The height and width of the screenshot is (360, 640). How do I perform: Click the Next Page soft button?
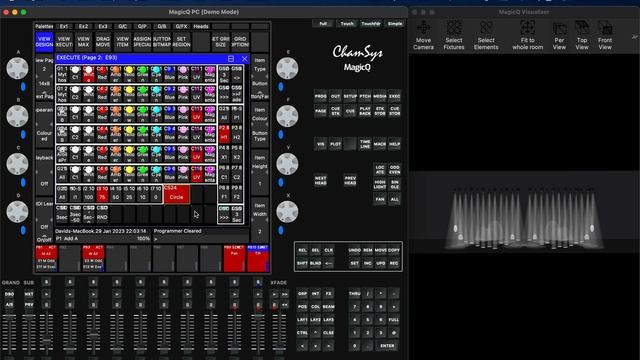click(x=44, y=97)
